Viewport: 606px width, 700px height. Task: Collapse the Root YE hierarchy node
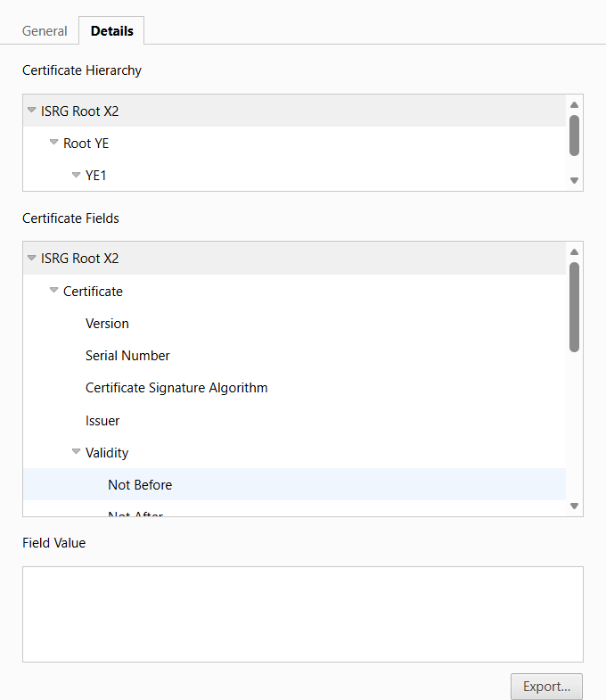click(x=53, y=143)
